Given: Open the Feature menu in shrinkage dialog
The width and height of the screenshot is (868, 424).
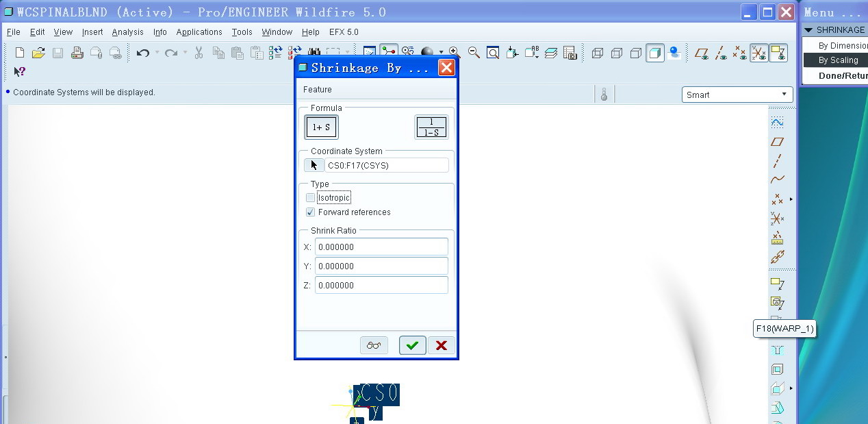Looking at the screenshot, I should 318,90.
